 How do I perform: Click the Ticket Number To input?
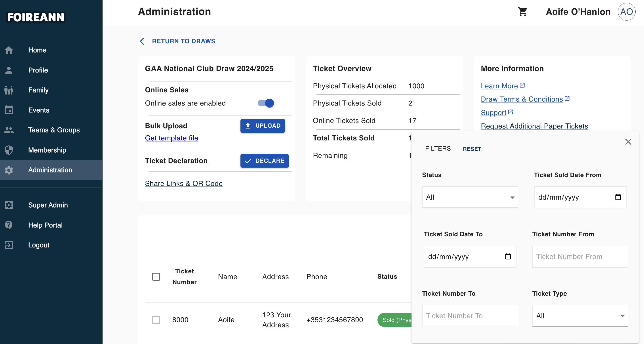pos(470,316)
